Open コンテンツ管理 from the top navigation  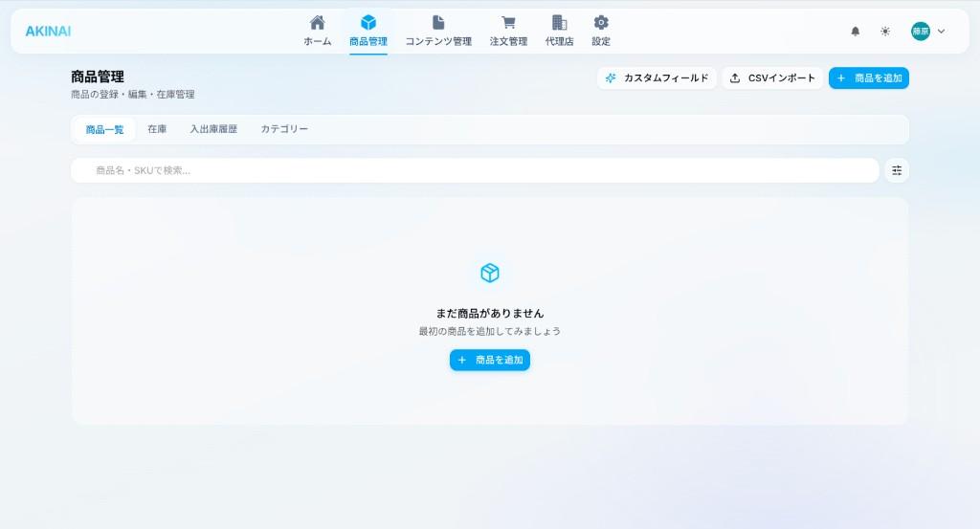tap(438, 32)
